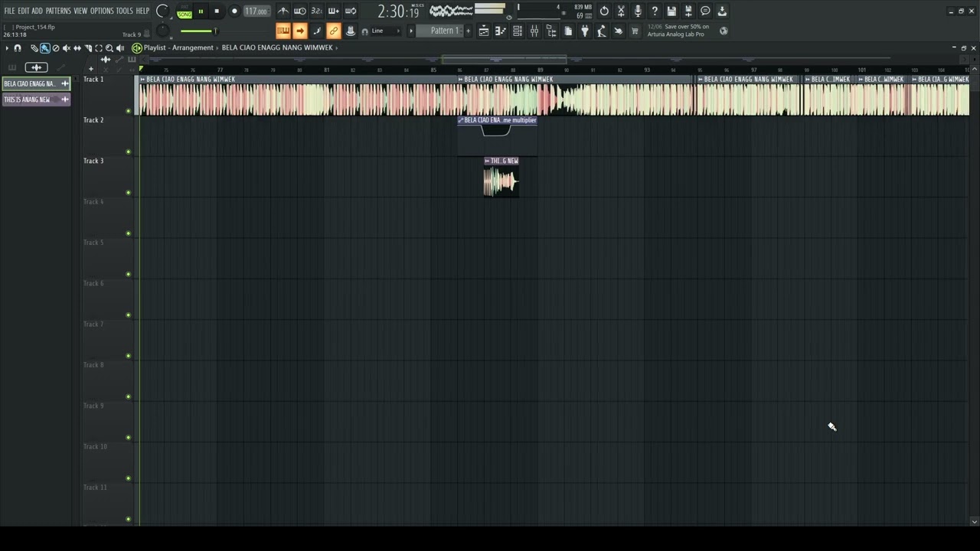Select the Track 2 label

point(93,120)
